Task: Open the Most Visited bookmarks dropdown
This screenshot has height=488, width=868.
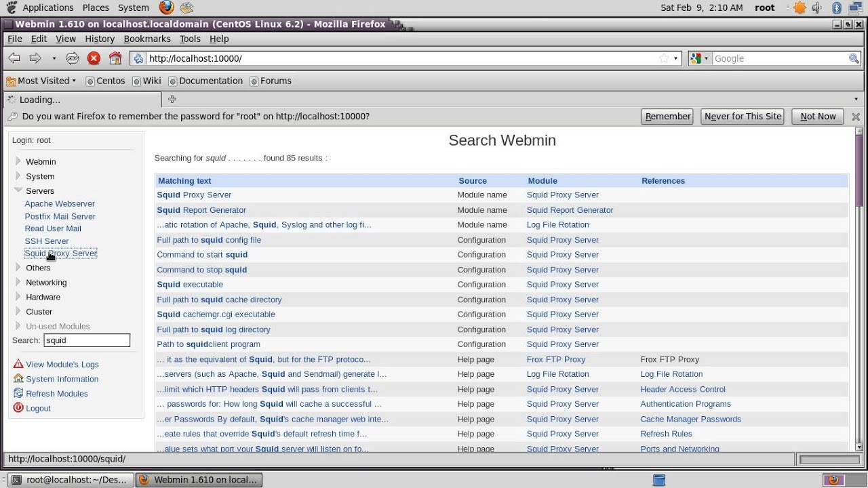Action: click(41, 81)
